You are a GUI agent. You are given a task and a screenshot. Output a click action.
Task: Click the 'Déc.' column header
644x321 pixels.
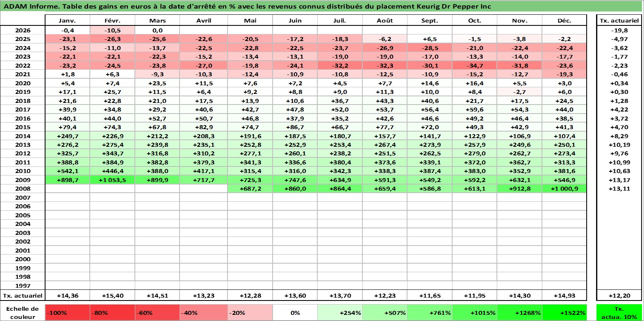564,20
